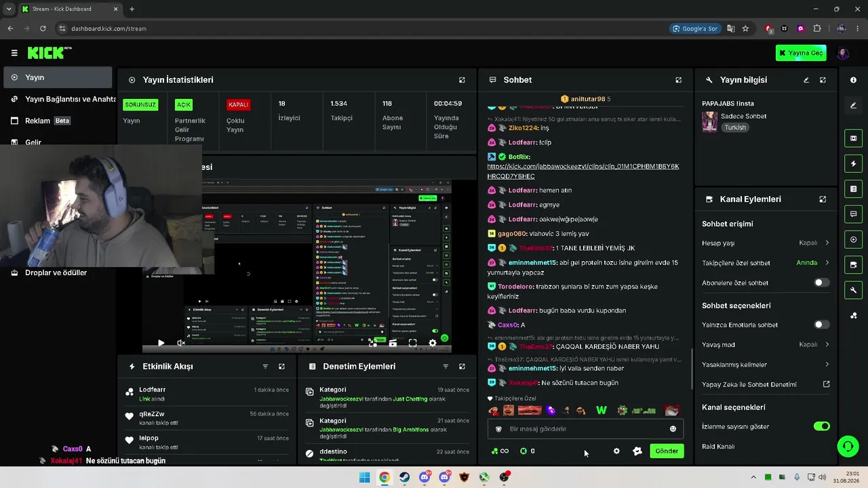Open Yapay Zeka ile Sohbet Denetimi link
The width and height of the screenshot is (868, 488).
pyautogui.click(x=766, y=384)
